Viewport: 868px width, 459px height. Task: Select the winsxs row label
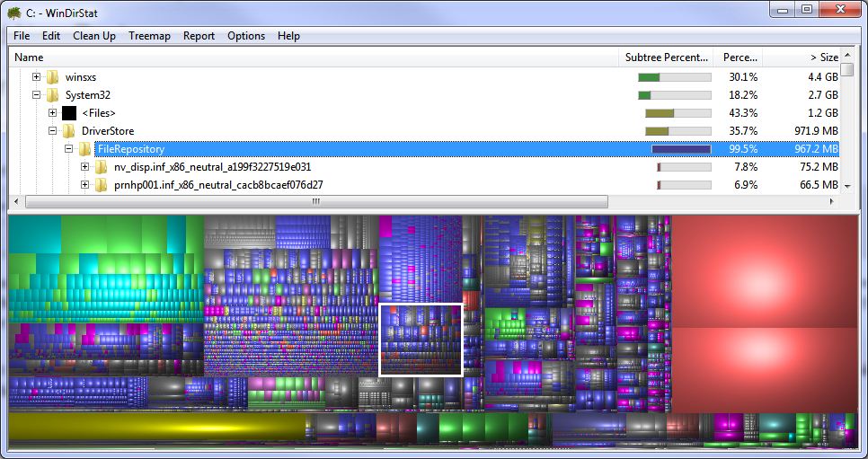pyautogui.click(x=81, y=77)
